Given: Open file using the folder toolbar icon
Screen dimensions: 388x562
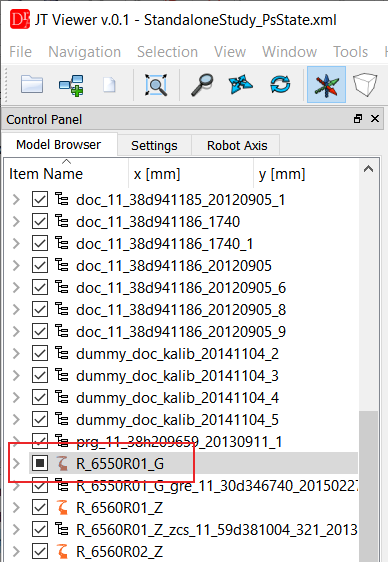Looking at the screenshot, I should tap(32, 85).
